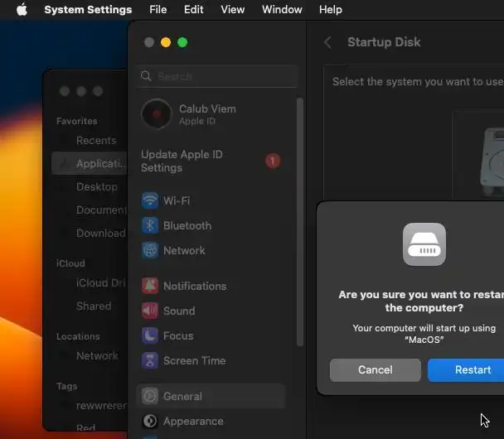Open Applications in Finder sidebar
Image resolution: width=504 pixels, height=439 pixels.
tap(89, 163)
